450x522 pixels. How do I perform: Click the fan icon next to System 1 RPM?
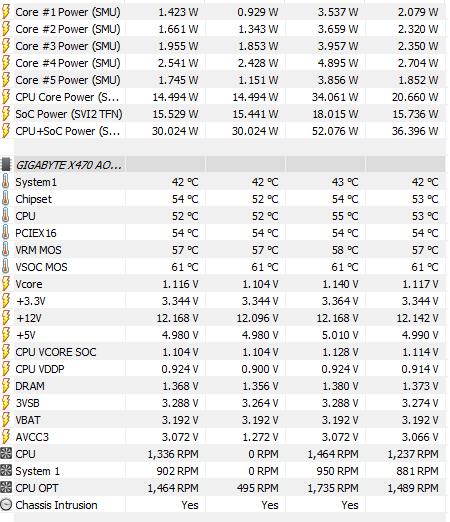point(6,471)
